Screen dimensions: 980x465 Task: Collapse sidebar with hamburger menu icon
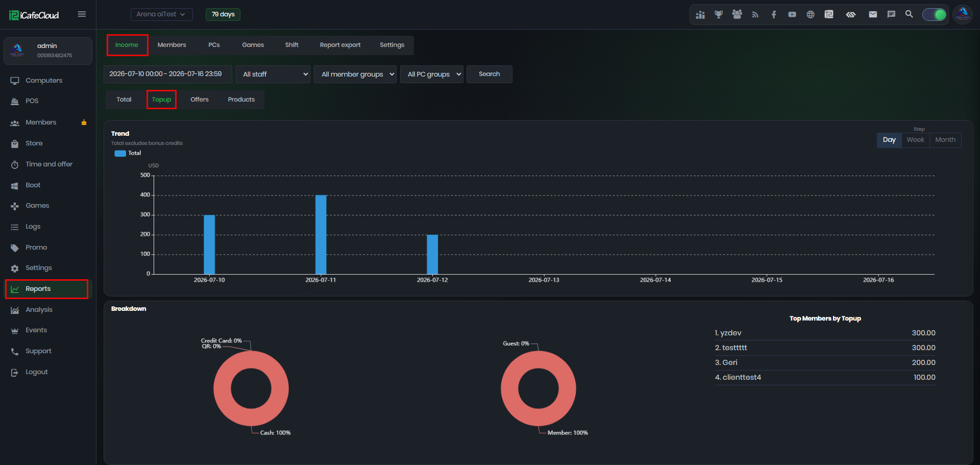[82, 14]
